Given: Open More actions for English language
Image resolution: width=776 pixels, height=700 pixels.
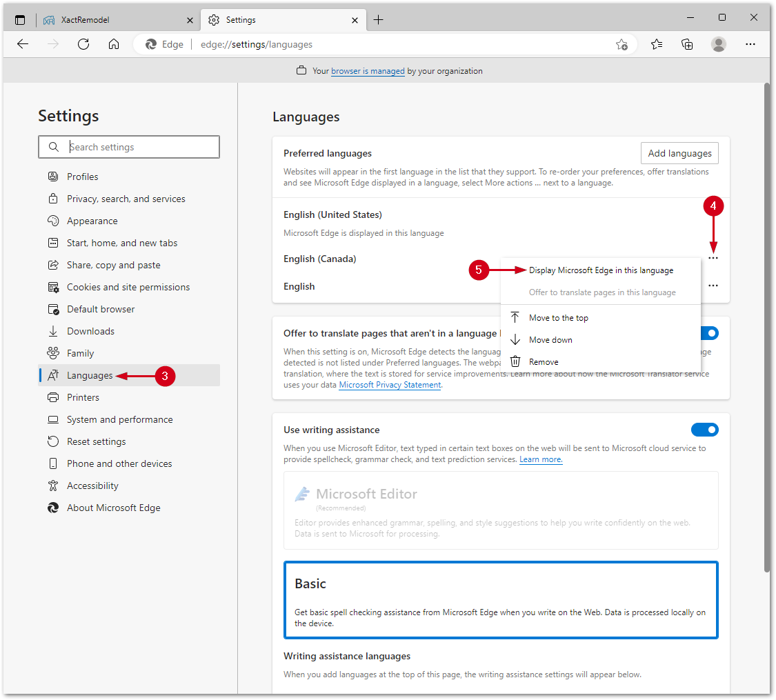Looking at the screenshot, I should 713,286.
